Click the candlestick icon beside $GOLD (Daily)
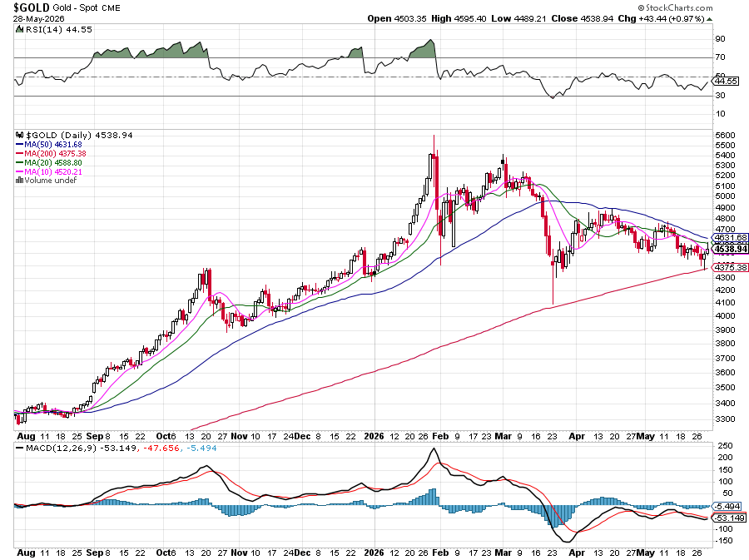Screen dimensions: 749x560 (x=20, y=135)
